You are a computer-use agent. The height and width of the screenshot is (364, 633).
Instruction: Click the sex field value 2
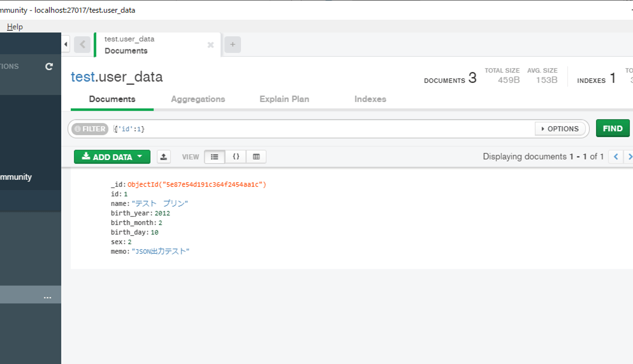pos(129,242)
